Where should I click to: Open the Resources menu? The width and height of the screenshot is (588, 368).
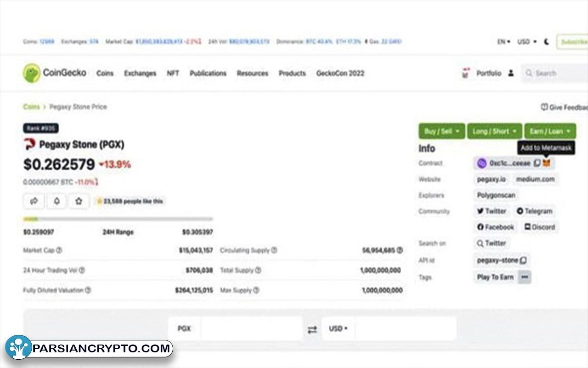tap(253, 73)
